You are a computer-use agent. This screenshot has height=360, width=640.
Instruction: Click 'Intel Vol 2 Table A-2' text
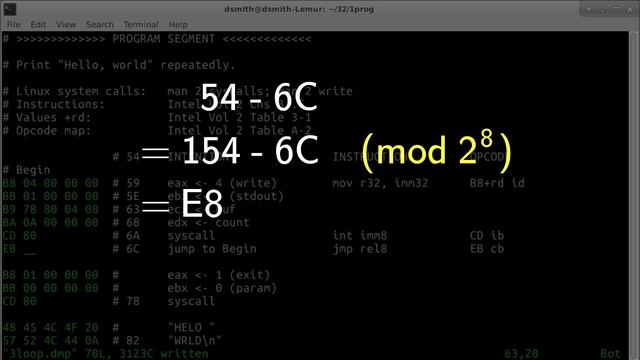[239, 131]
